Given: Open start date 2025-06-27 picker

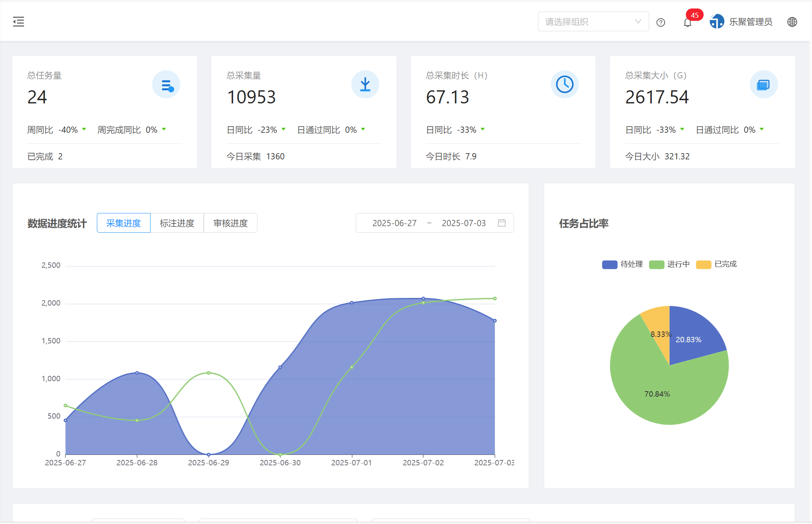Looking at the screenshot, I should (394, 223).
